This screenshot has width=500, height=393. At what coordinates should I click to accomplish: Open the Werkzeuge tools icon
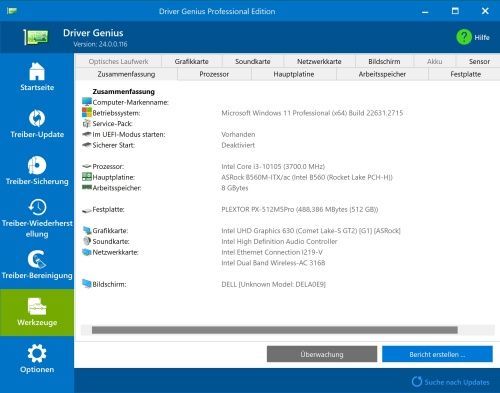37,306
